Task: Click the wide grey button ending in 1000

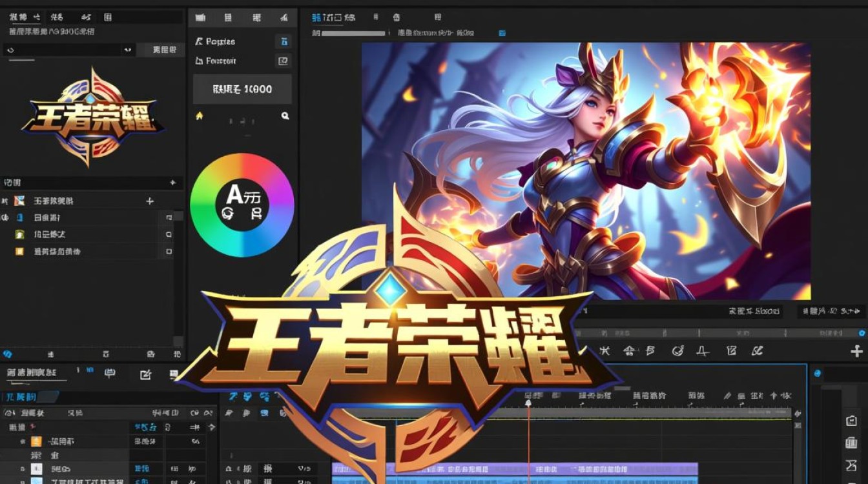Action: [242, 89]
